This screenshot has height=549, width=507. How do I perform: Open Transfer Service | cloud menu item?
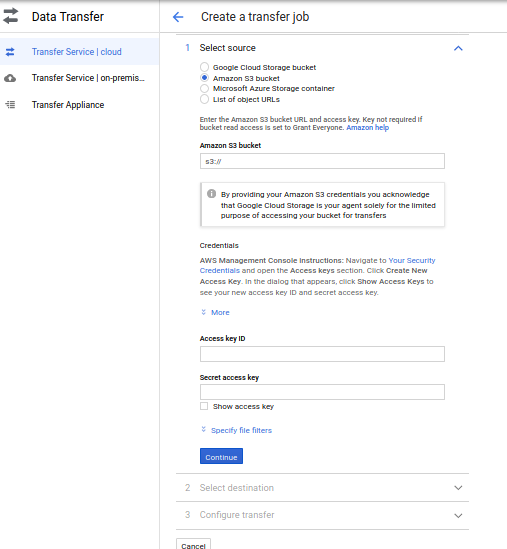point(79,52)
